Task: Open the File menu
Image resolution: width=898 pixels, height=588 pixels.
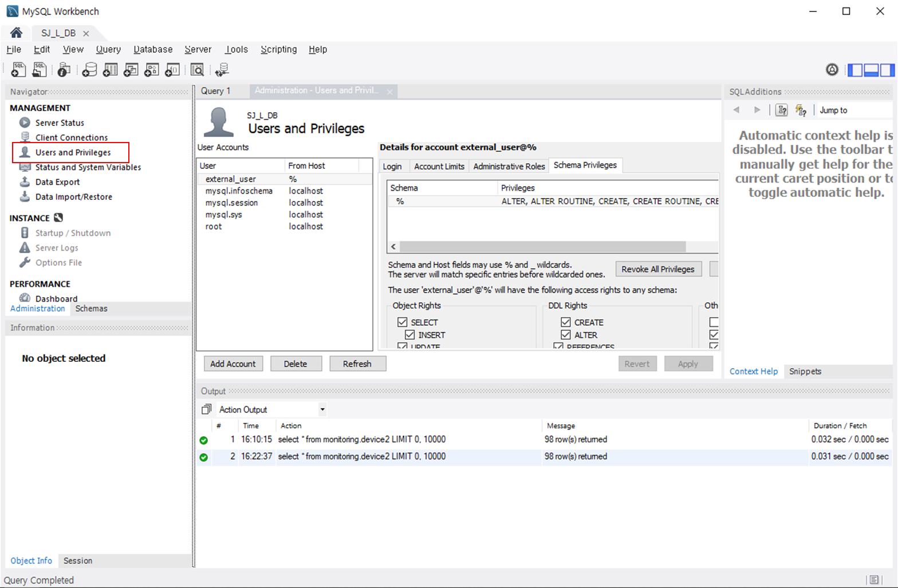Action: tap(14, 49)
